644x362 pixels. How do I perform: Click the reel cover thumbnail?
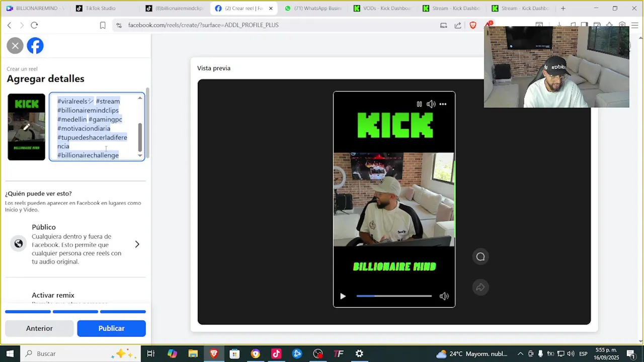(27, 127)
